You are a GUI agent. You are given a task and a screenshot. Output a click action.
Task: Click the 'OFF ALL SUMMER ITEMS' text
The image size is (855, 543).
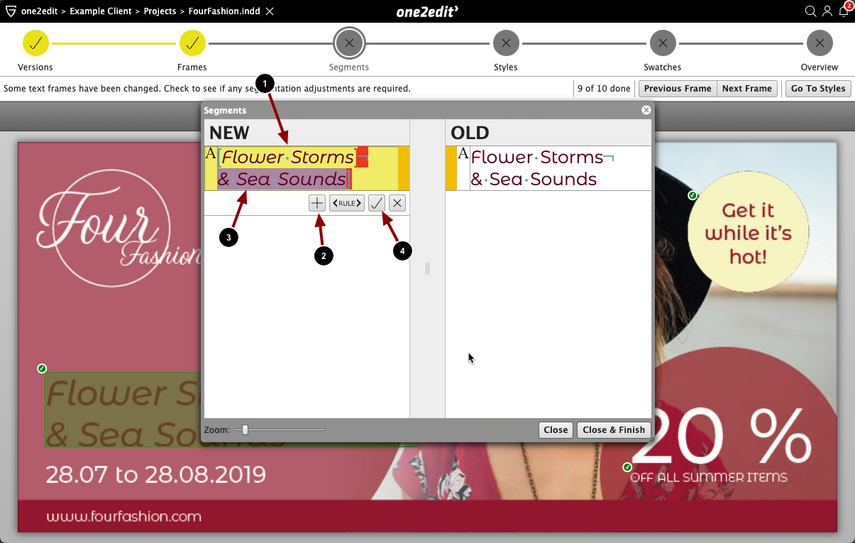click(x=709, y=478)
